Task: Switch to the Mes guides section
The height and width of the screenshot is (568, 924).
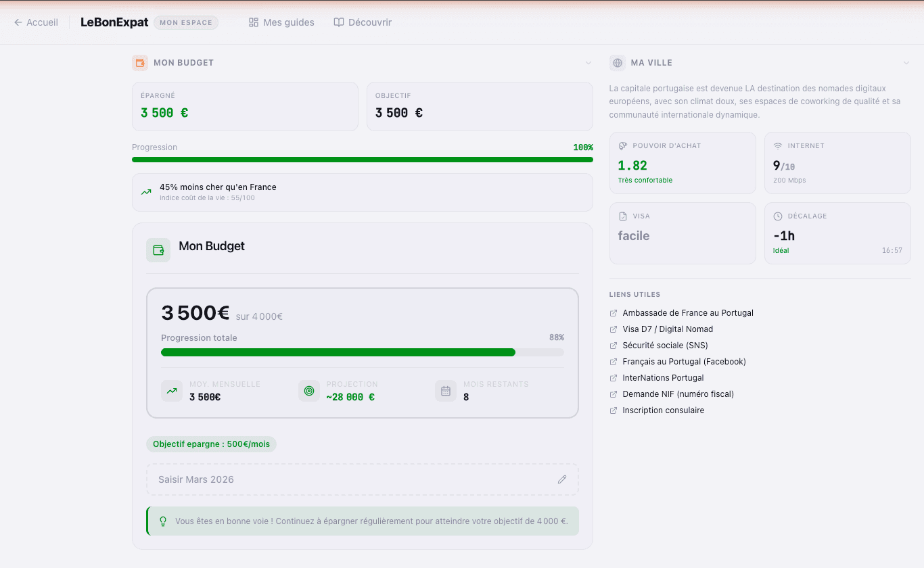Action: click(x=281, y=22)
